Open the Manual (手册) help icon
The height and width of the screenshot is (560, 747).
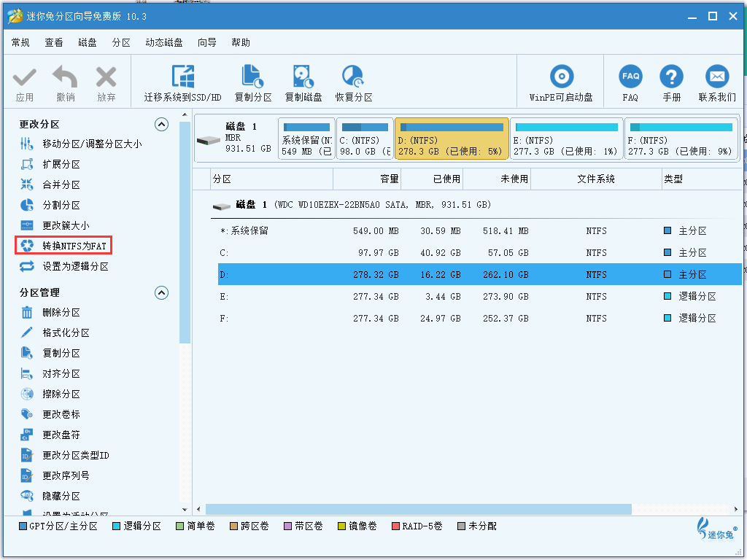click(x=671, y=76)
